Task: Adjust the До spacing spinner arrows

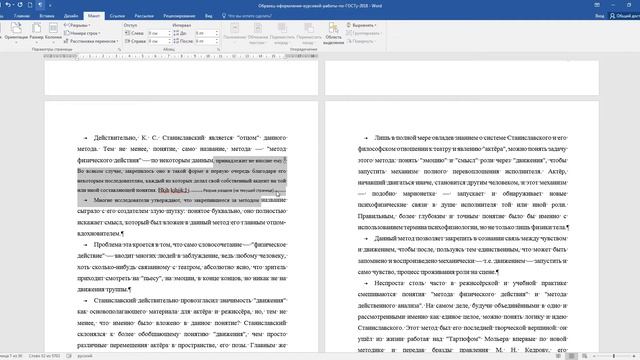Action: coord(217,33)
